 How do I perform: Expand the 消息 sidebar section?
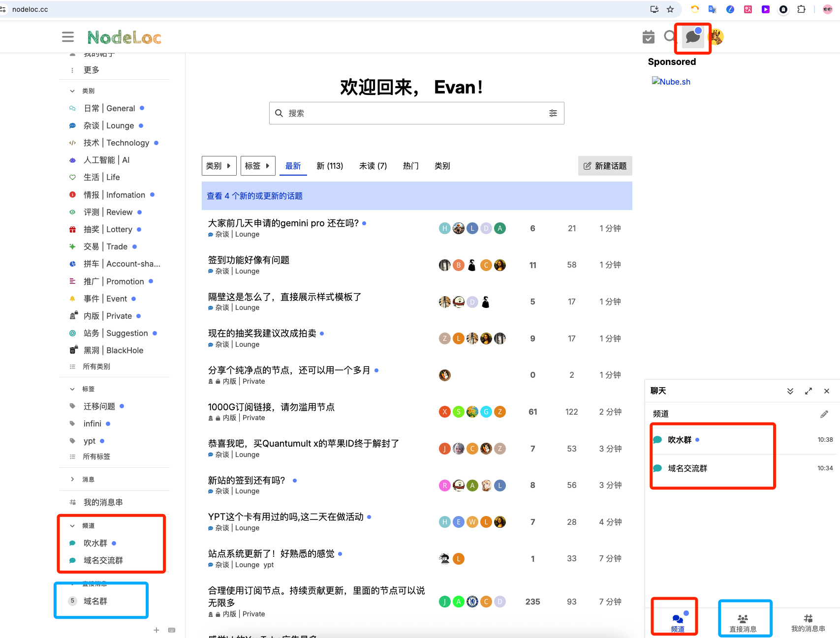click(72, 479)
